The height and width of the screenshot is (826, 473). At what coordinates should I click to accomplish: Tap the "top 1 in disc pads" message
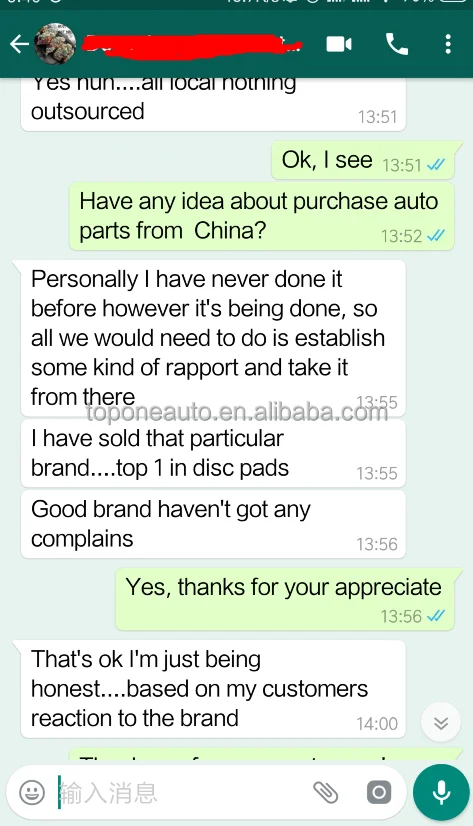tap(213, 454)
